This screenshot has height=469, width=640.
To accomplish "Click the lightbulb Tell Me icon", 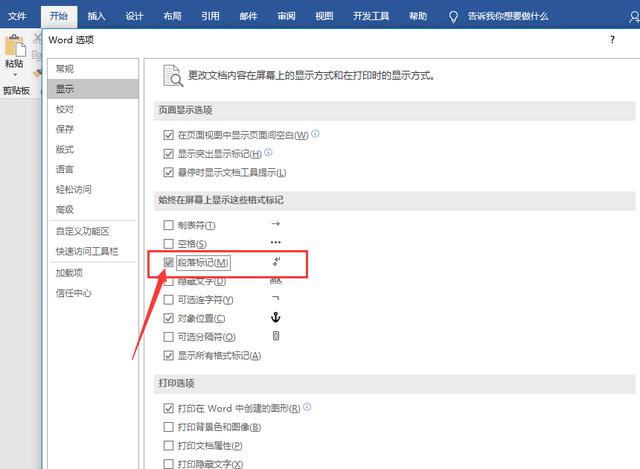I will click(x=453, y=17).
